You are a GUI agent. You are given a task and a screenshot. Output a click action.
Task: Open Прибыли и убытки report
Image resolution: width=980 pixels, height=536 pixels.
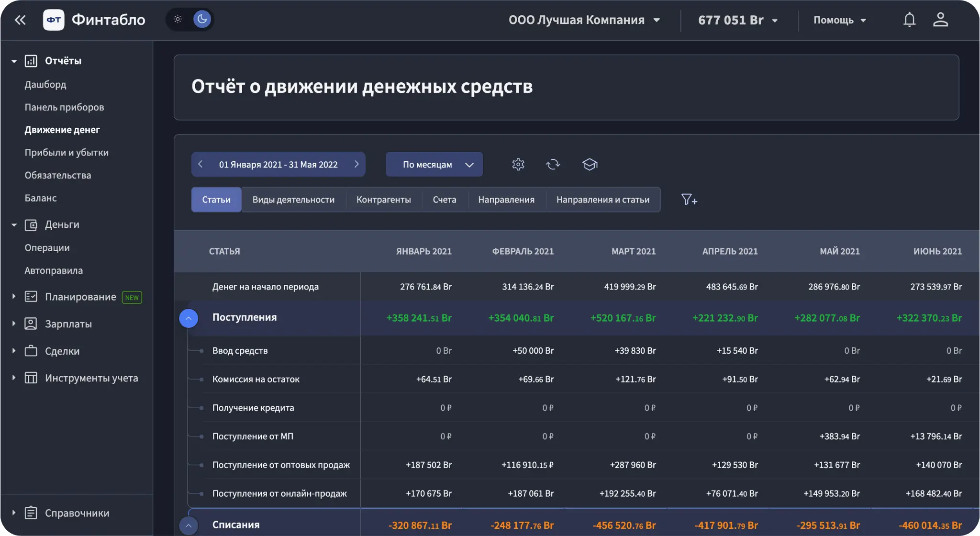click(67, 152)
